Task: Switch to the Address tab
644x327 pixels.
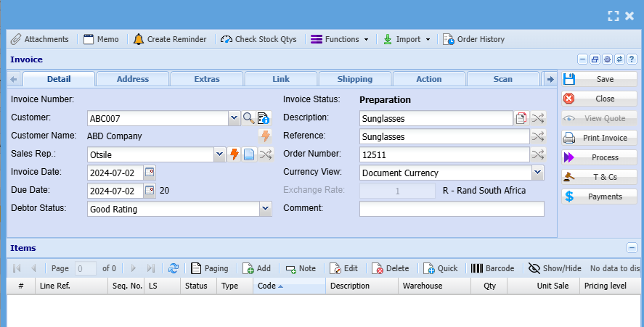Action: pos(133,79)
